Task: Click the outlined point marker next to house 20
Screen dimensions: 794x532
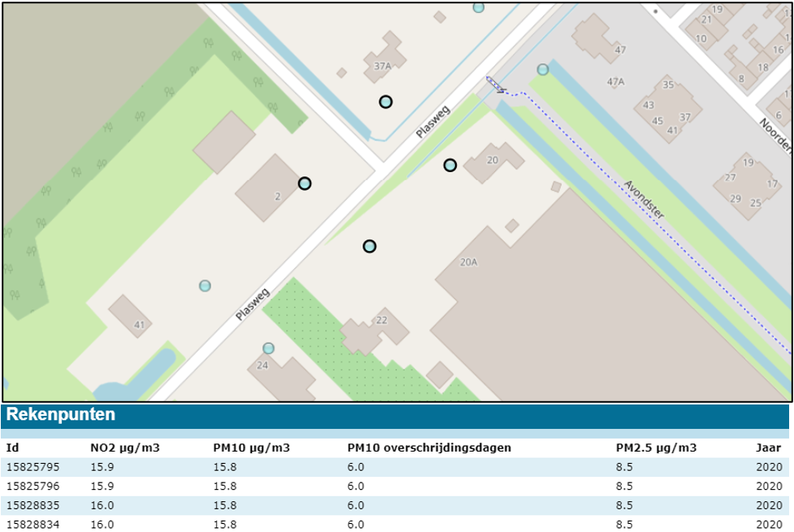Action: [450, 166]
